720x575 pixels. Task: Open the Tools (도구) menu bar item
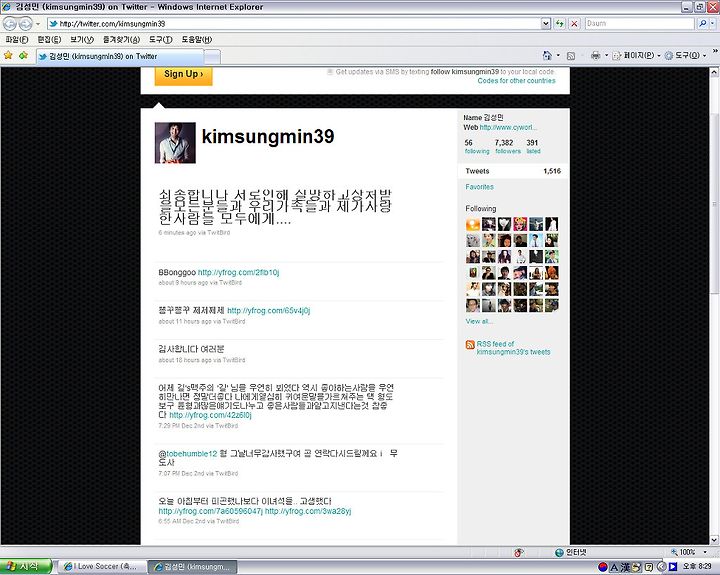click(160, 39)
